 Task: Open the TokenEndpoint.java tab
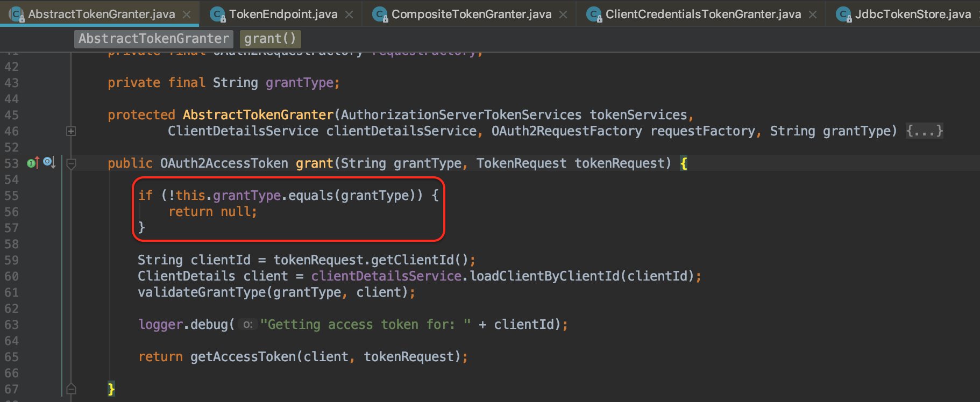[283, 15]
